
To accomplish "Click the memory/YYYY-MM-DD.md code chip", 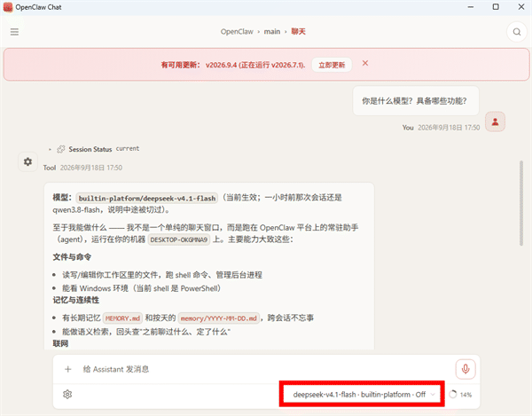I will point(218,318).
